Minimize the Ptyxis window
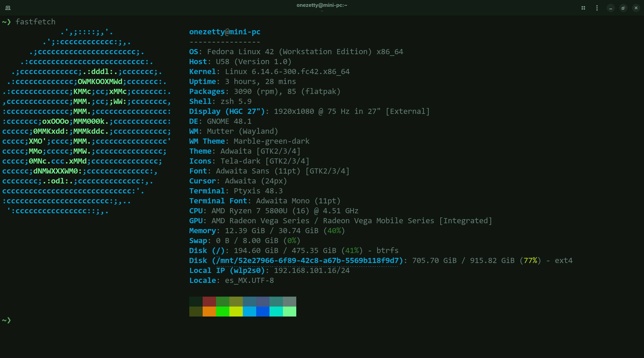The width and height of the screenshot is (644, 358). pyautogui.click(x=610, y=8)
